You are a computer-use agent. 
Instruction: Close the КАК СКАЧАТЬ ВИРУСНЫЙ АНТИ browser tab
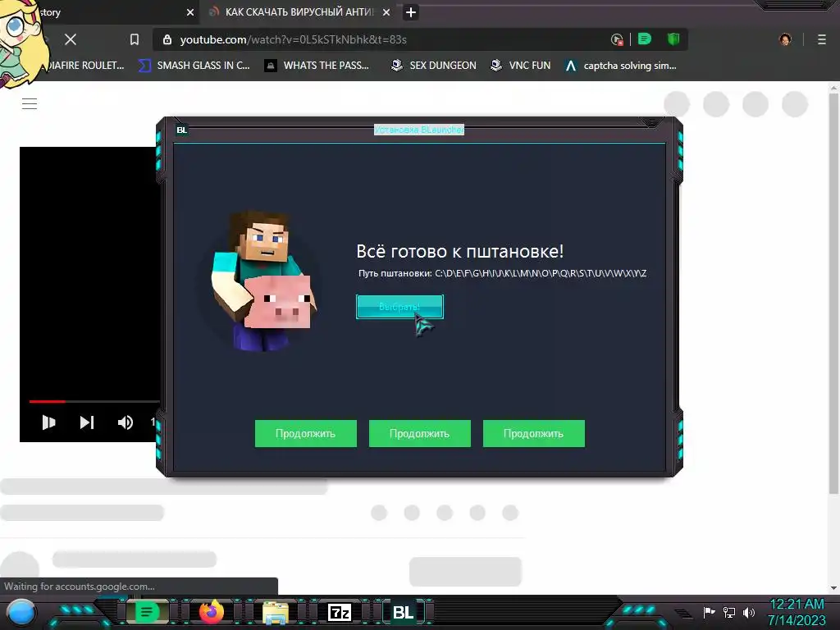click(x=386, y=12)
